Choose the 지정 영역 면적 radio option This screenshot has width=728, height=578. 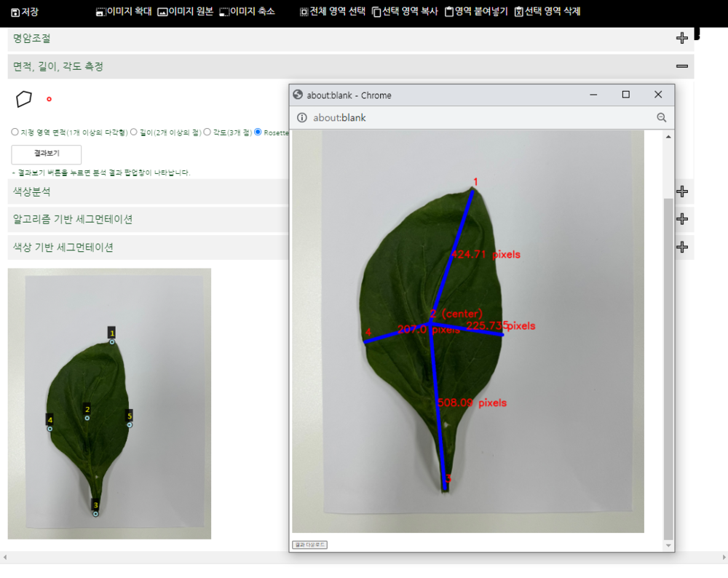[15, 132]
